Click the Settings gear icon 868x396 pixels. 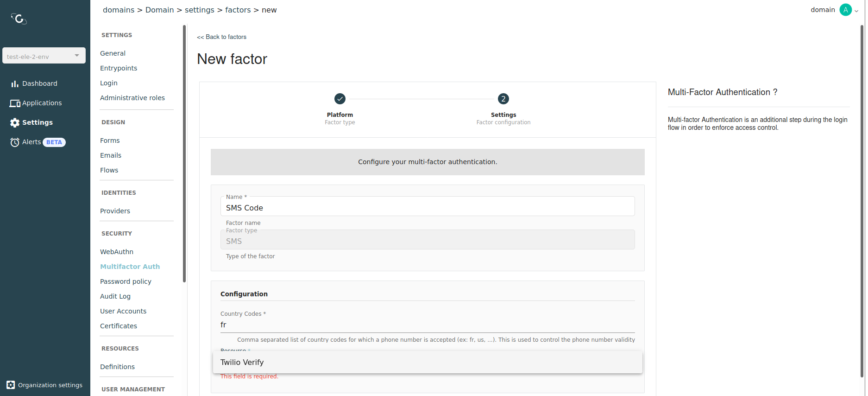click(15, 123)
